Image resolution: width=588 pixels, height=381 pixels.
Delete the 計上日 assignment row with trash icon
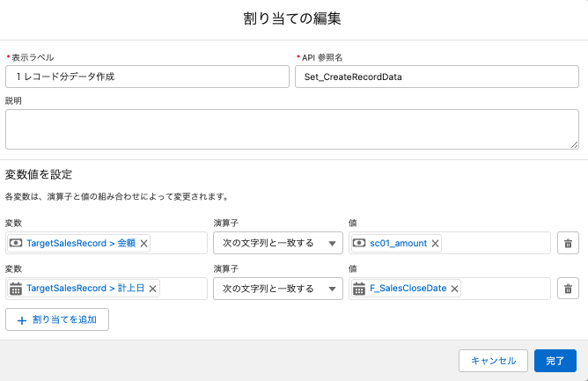point(568,289)
